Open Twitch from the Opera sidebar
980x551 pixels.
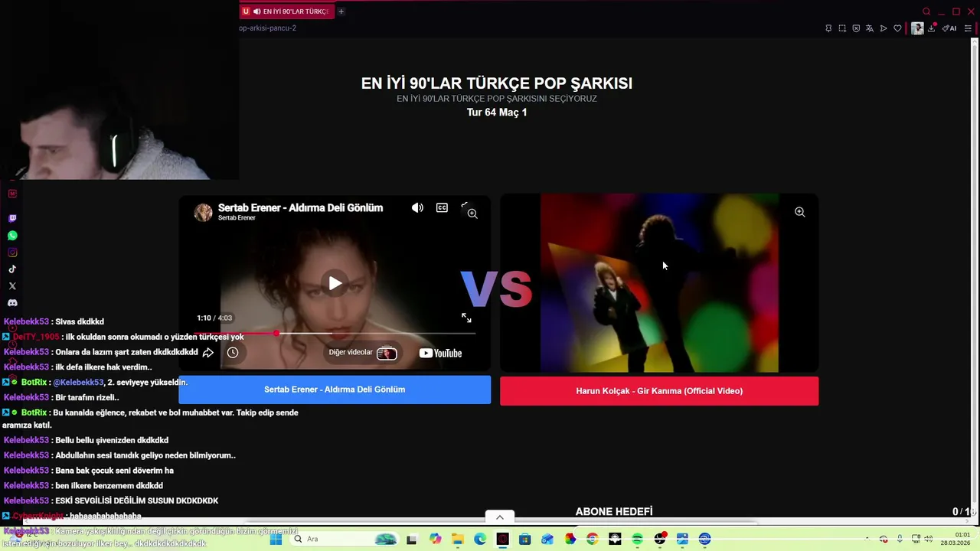coord(12,219)
